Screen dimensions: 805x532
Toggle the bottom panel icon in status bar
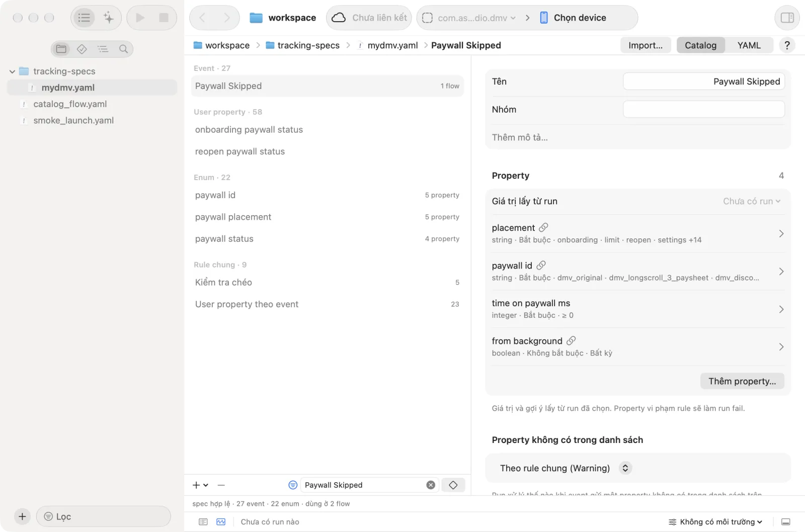[786, 522]
